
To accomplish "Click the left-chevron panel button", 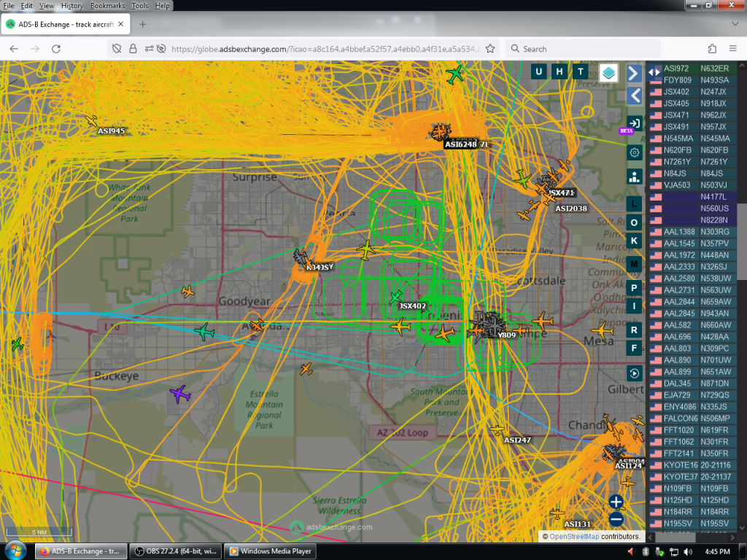I will pyautogui.click(x=634, y=96).
